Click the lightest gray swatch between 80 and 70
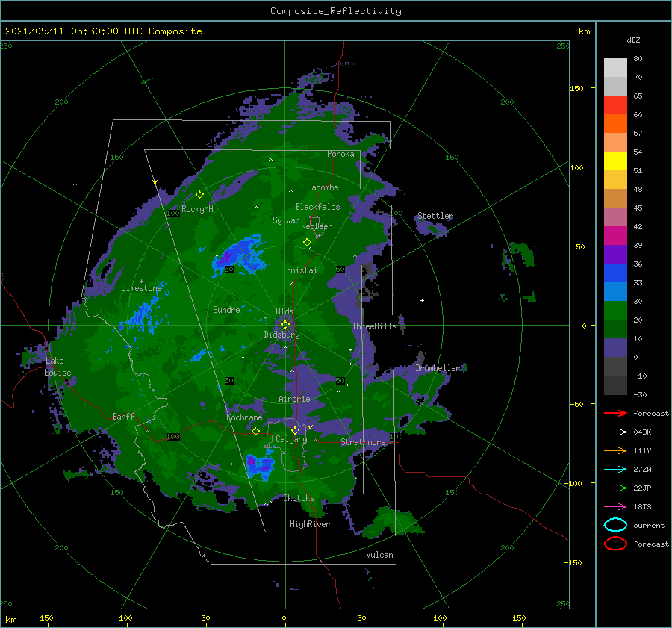 [x=615, y=68]
